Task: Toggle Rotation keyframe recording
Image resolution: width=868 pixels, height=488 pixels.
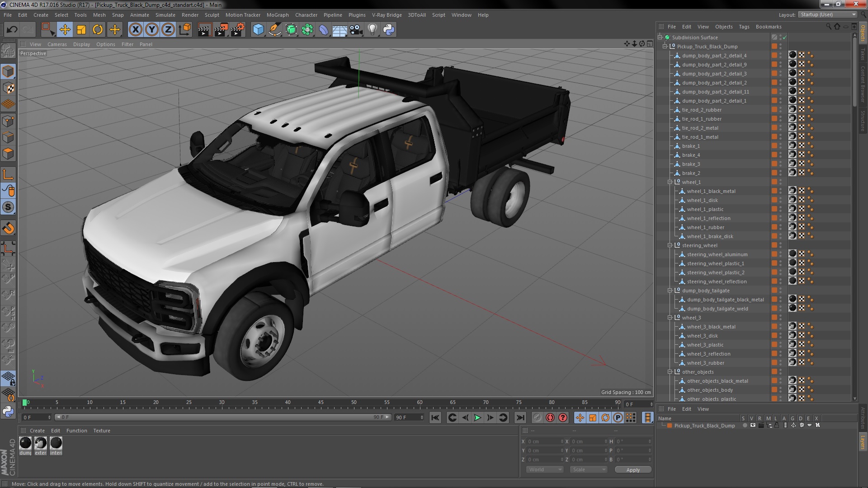Action: tap(605, 418)
